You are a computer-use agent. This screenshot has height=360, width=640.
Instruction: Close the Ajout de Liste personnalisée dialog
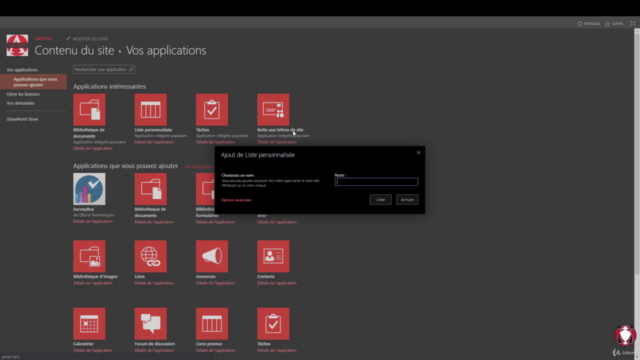[x=418, y=153]
